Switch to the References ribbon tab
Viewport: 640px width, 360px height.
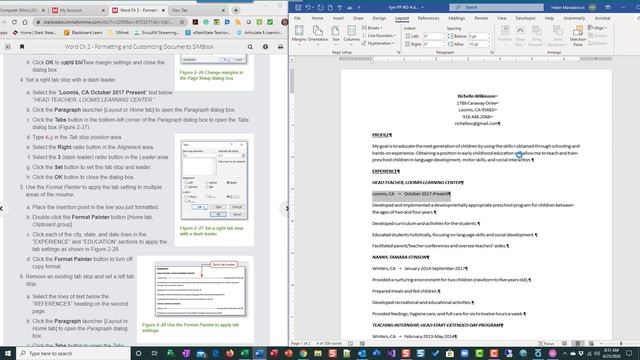(428, 18)
